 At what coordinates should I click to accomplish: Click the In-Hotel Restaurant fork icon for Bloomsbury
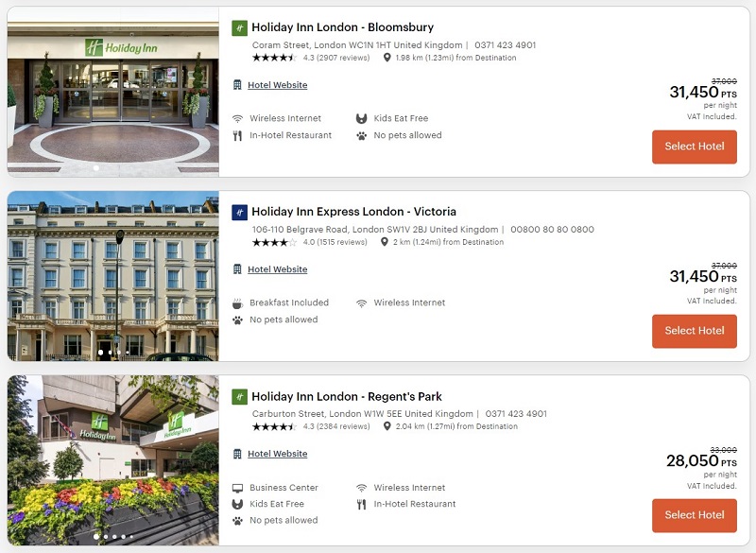237,135
